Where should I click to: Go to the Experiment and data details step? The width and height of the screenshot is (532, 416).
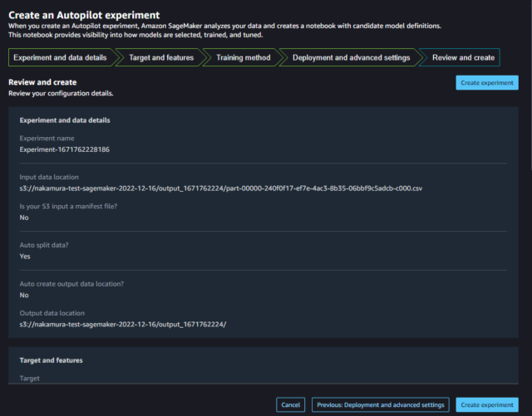click(60, 57)
